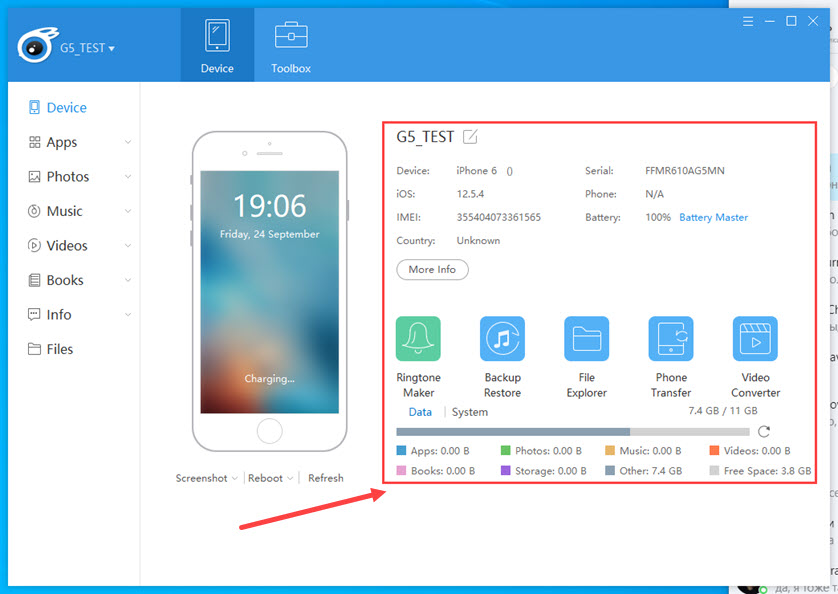The width and height of the screenshot is (838, 594).
Task: Open the File Explorer folder icon
Action: 586,338
